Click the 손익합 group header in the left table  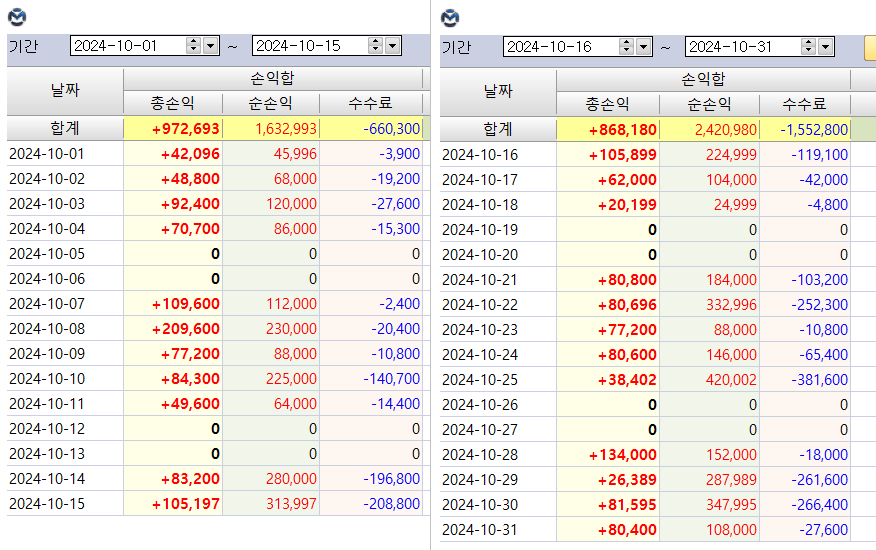coord(273,78)
